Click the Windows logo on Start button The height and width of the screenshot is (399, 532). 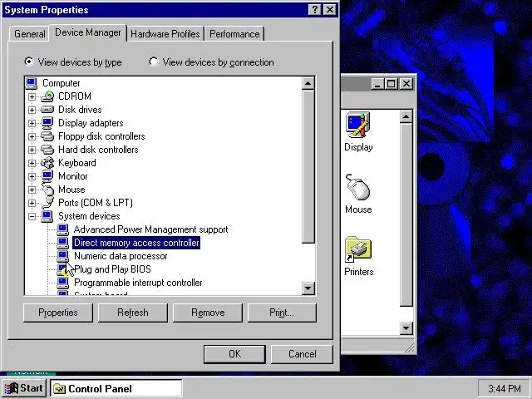tap(11, 388)
